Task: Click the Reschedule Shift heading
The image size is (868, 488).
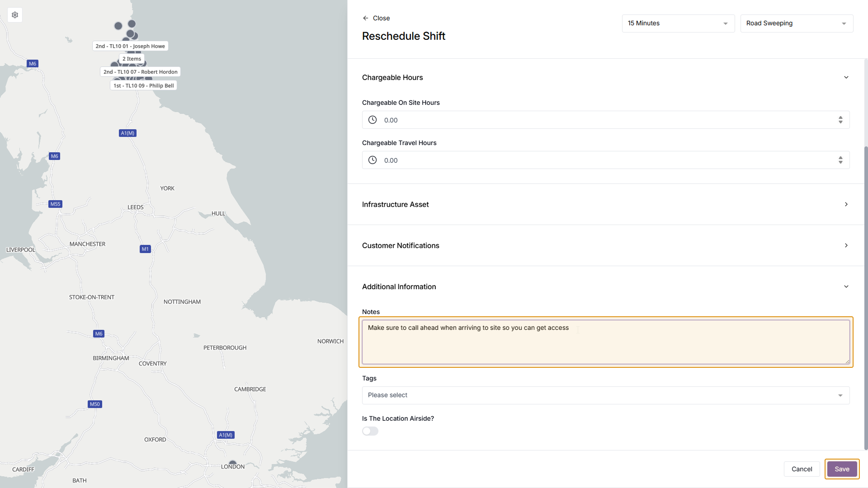Action: coord(404,36)
